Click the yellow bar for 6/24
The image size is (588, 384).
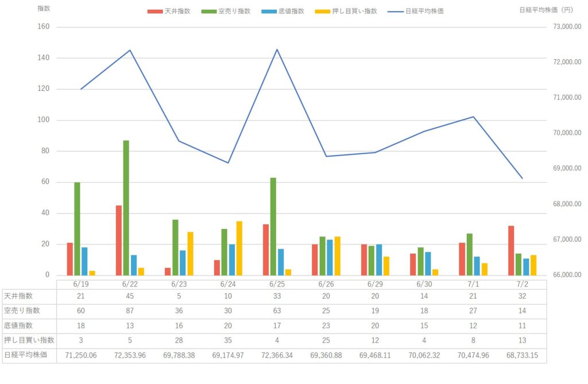pyautogui.click(x=239, y=248)
